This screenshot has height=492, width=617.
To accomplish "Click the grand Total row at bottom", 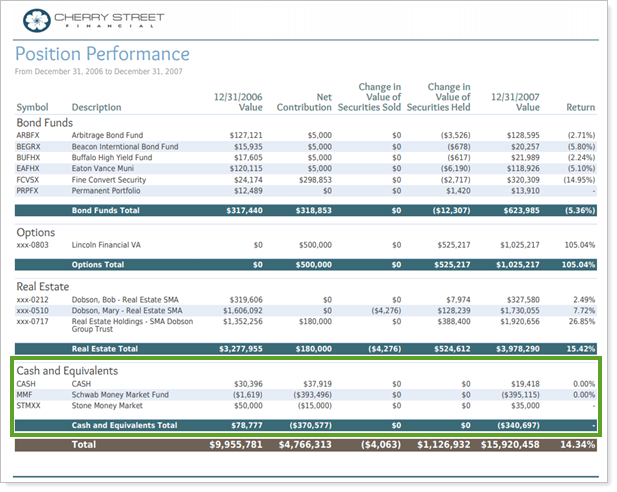I will click(305, 445).
